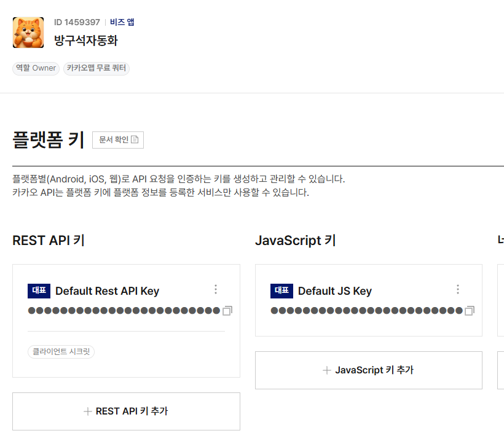504x436 pixels.
Task: Click the JavaScript 키 section heading
Action: coord(296,241)
